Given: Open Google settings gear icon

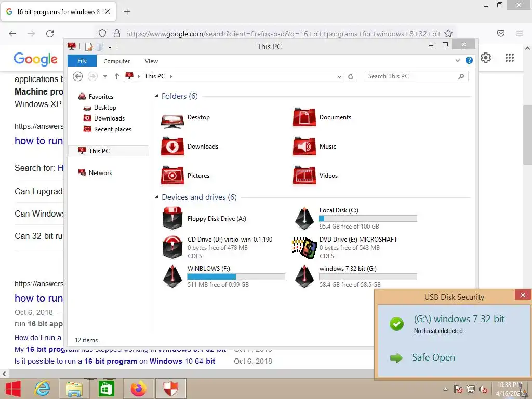Looking at the screenshot, I should click(486, 58).
